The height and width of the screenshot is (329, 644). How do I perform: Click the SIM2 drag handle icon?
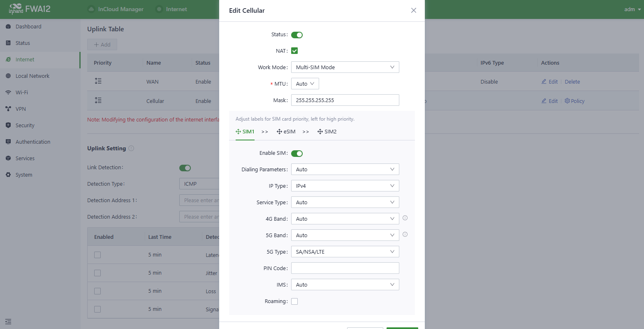320,132
